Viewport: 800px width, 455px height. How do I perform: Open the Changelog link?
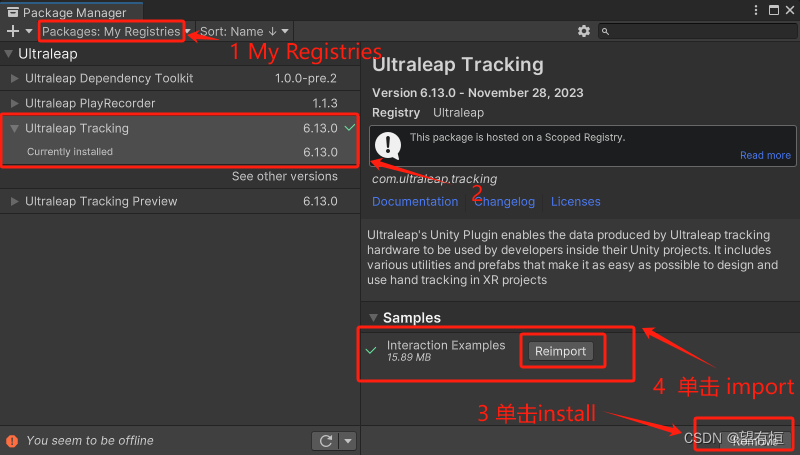click(505, 201)
